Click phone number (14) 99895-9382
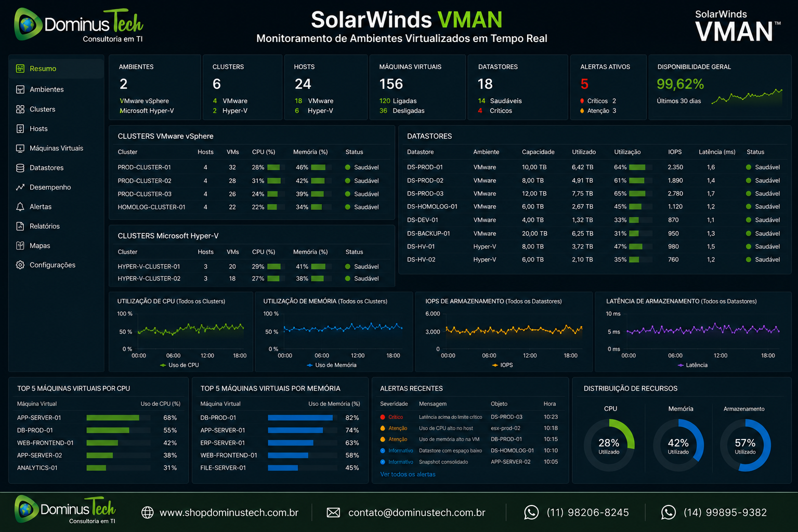The image size is (798, 532). click(x=725, y=513)
